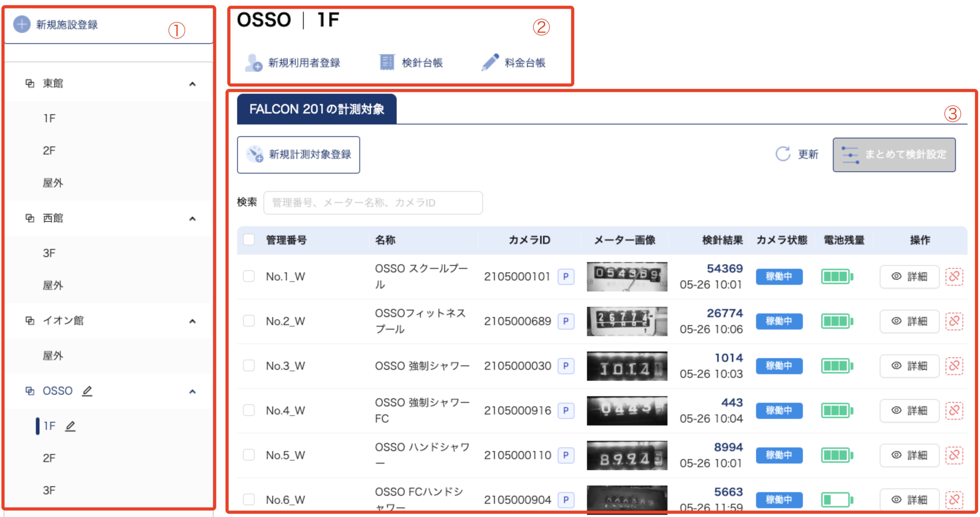
Task: Click the P badge for camera 2105000904
Action: 566,499
